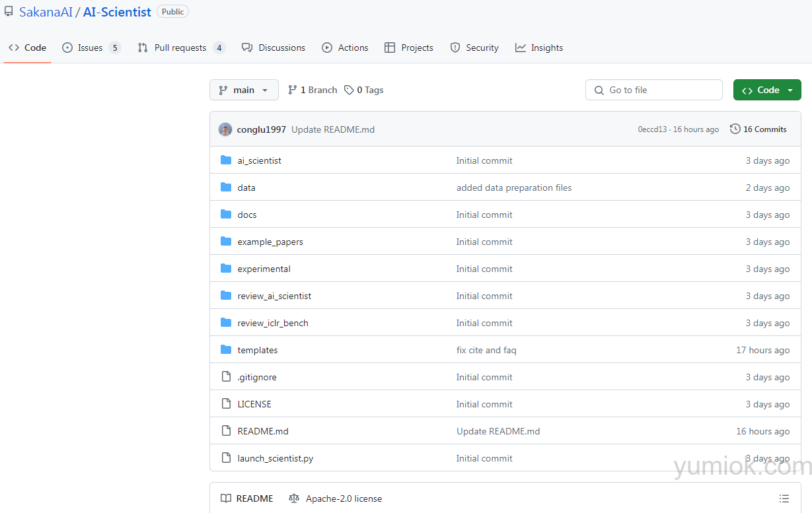The width and height of the screenshot is (812, 513).
Task: Click the launch_scientist.py file icon
Action: [x=226, y=458]
